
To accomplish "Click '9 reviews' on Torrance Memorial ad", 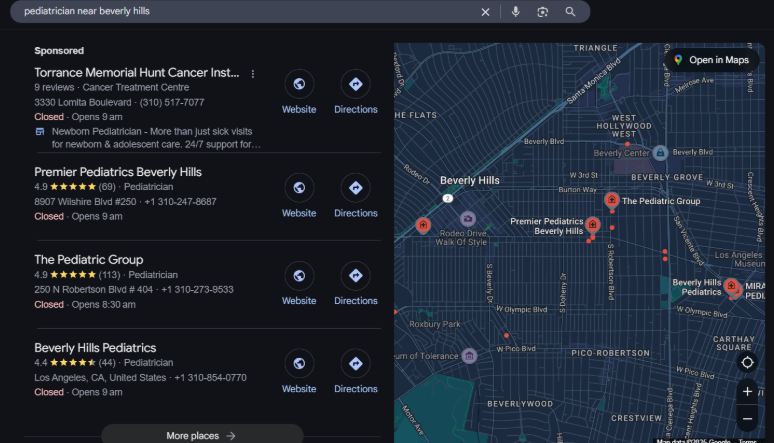I will [x=54, y=87].
